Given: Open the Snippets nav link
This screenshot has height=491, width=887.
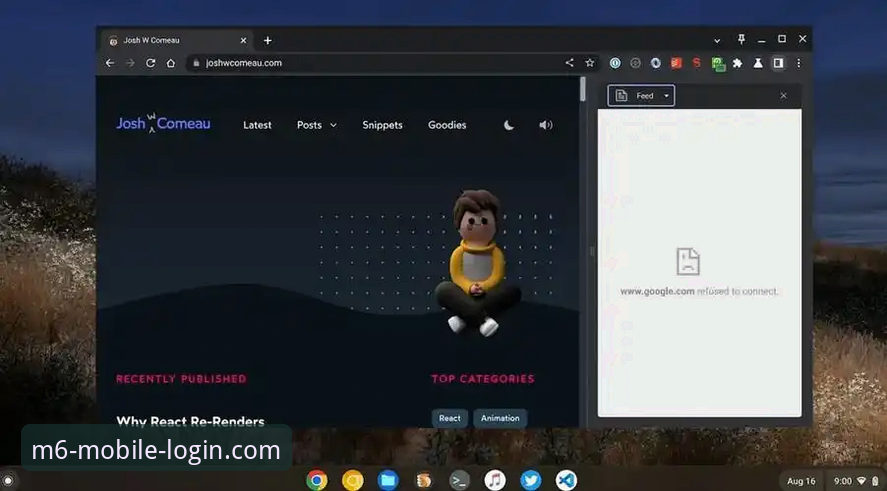Looking at the screenshot, I should click(382, 125).
